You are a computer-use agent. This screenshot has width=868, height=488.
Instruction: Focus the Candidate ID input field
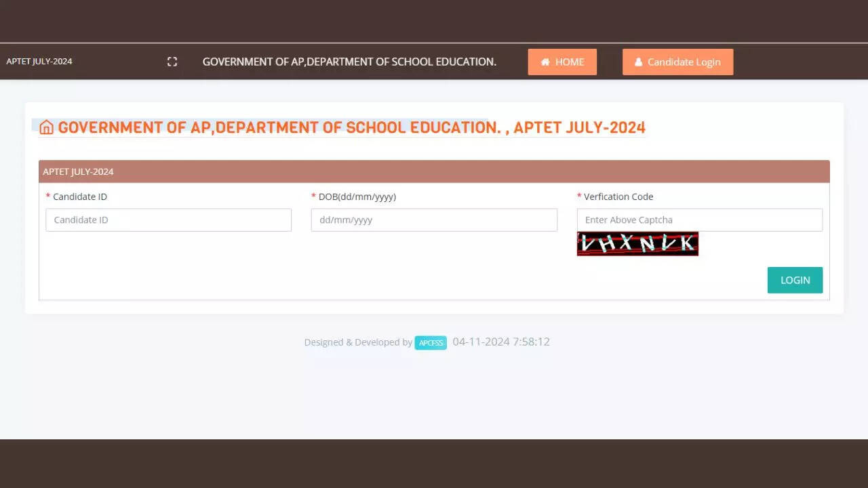[168, 220]
